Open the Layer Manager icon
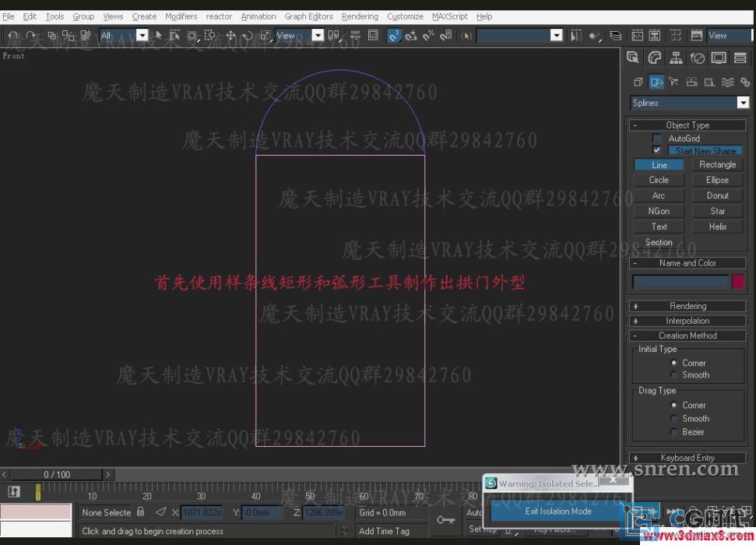The width and height of the screenshot is (756, 545). 616,36
